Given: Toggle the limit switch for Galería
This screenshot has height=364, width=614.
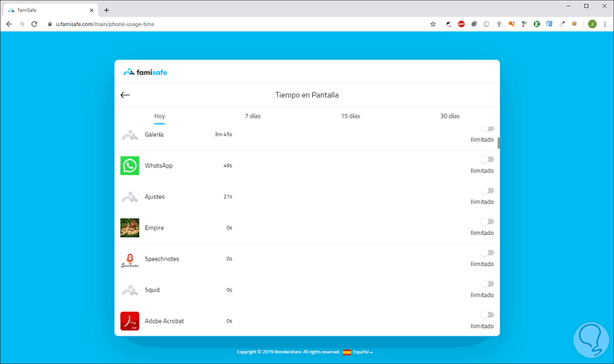Looking at the screenshot, I should [488, 129].
